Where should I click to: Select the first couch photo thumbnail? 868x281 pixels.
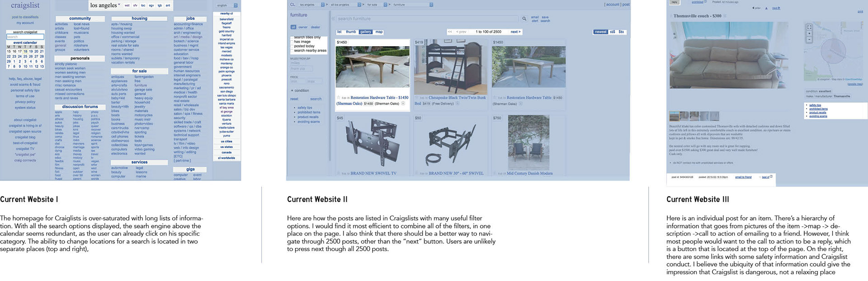coord(674,116)
